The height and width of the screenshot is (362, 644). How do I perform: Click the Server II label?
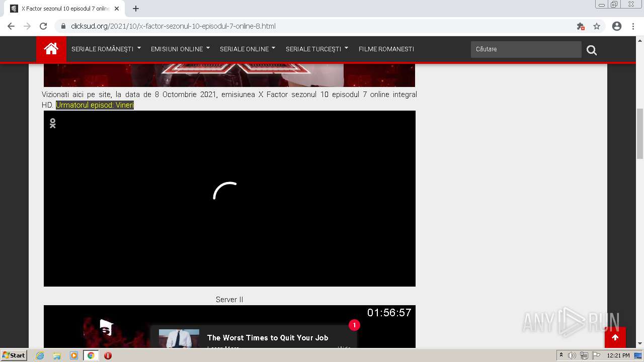click(x=229, y=300)
